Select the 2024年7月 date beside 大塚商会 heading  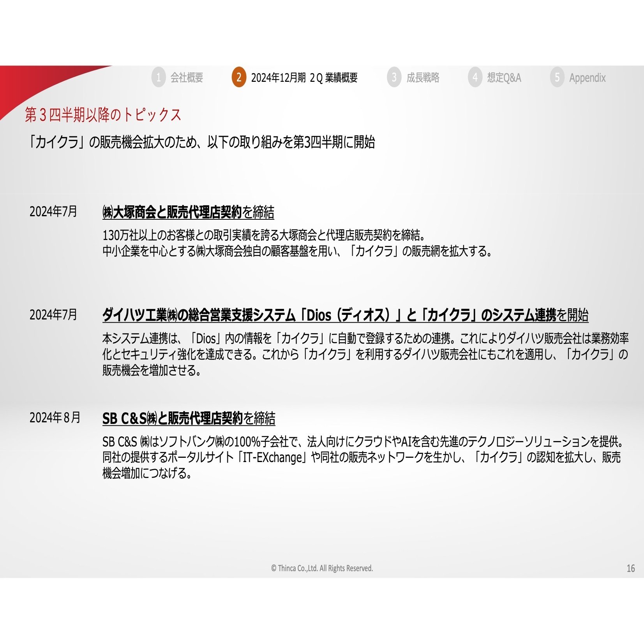(53, 212)
